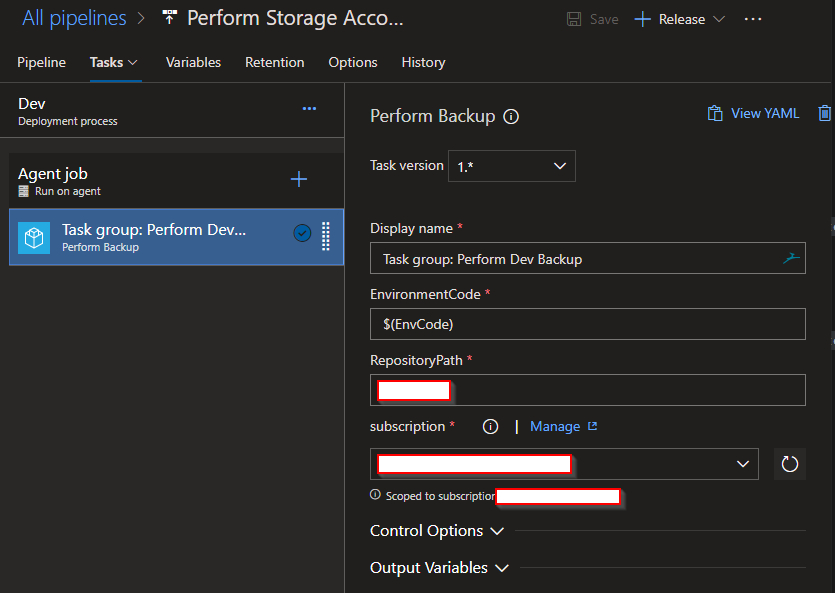
Task: Click the delete trash icon
Action: coord(824,114)
